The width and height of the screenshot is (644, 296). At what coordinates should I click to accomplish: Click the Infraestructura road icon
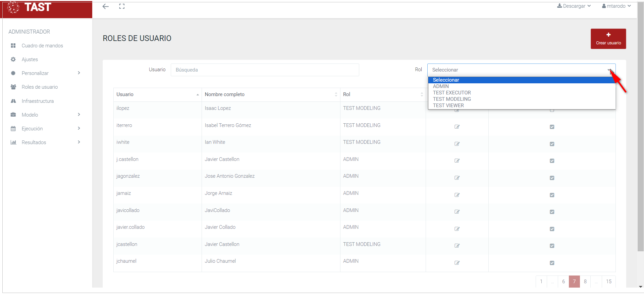point(13,101)
